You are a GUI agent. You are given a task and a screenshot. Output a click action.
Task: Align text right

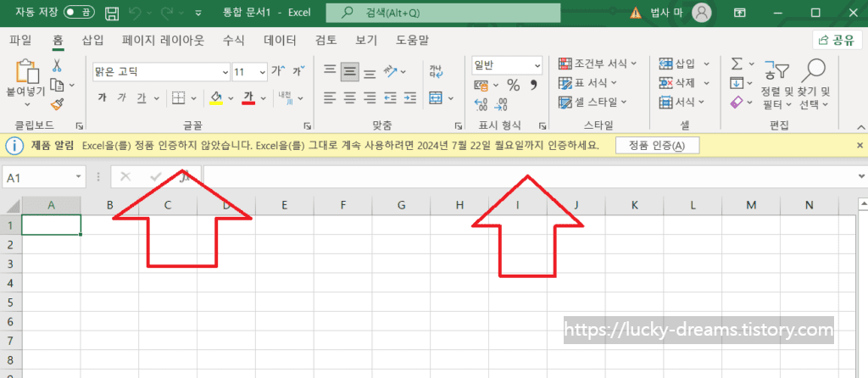(370, 98)
